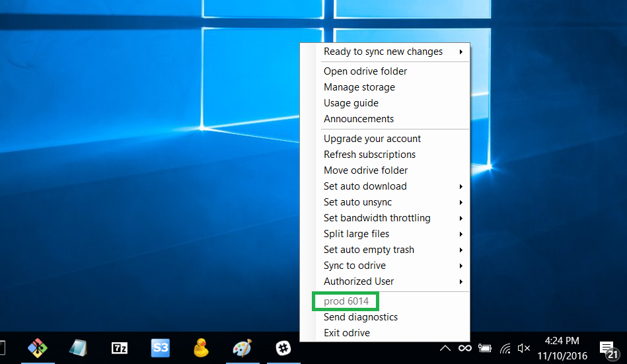Click Refresh subscriptions
This screenshot has width=627, height=364.
pos(369,155)
